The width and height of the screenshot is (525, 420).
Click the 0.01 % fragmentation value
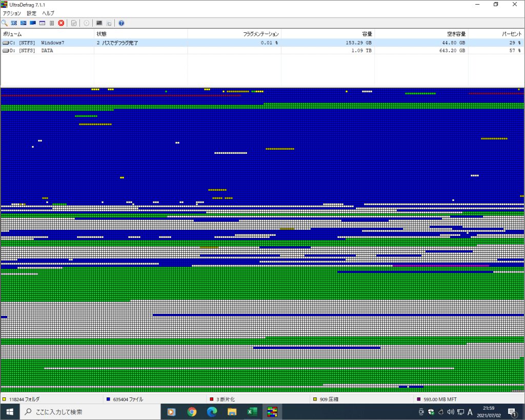[269, 43]
